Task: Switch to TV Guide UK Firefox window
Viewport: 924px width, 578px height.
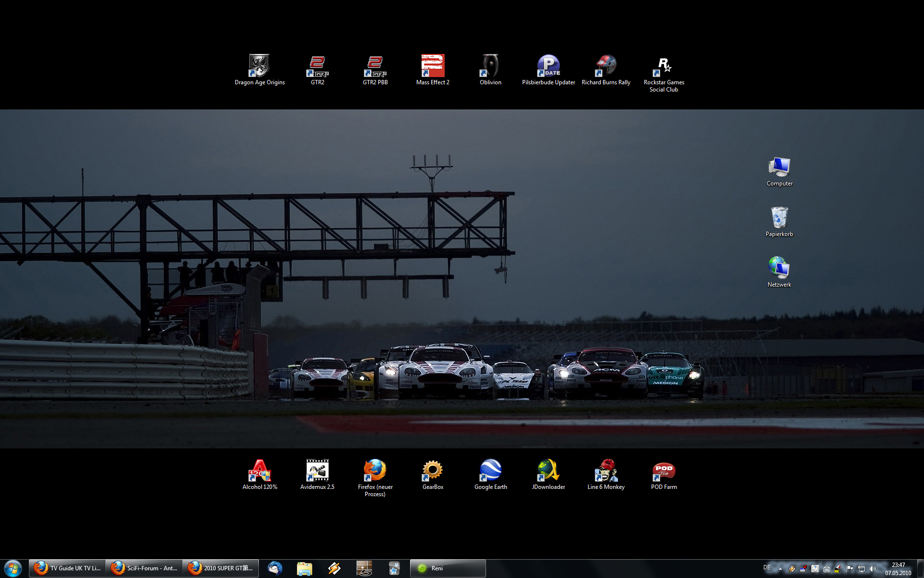Action: coord(67,568)
